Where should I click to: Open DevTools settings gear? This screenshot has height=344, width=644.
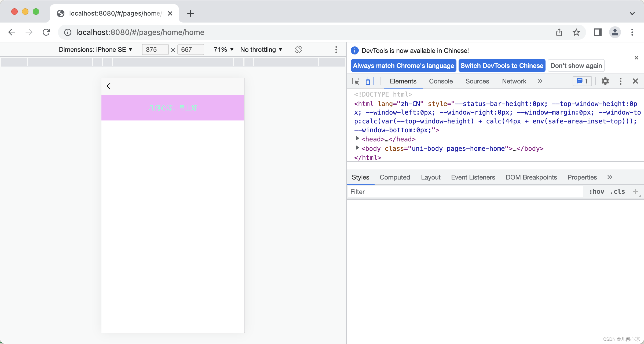(x=605, y=81)
